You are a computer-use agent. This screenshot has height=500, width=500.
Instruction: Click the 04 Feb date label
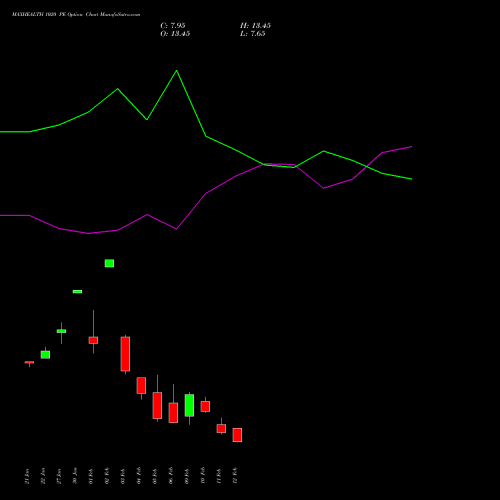tap(139, 476)
